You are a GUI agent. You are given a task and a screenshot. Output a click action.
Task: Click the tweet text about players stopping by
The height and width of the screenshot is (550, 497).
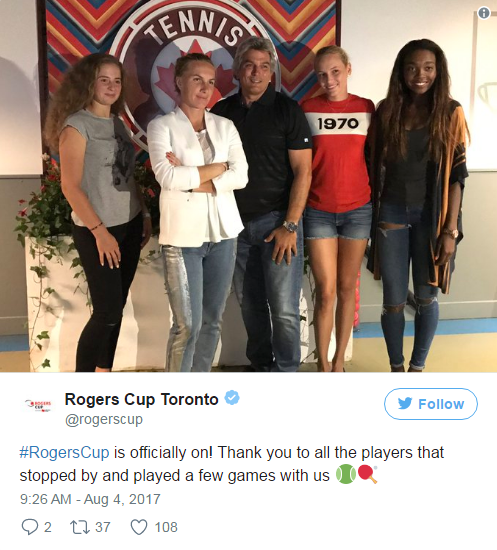pos(231,464)
